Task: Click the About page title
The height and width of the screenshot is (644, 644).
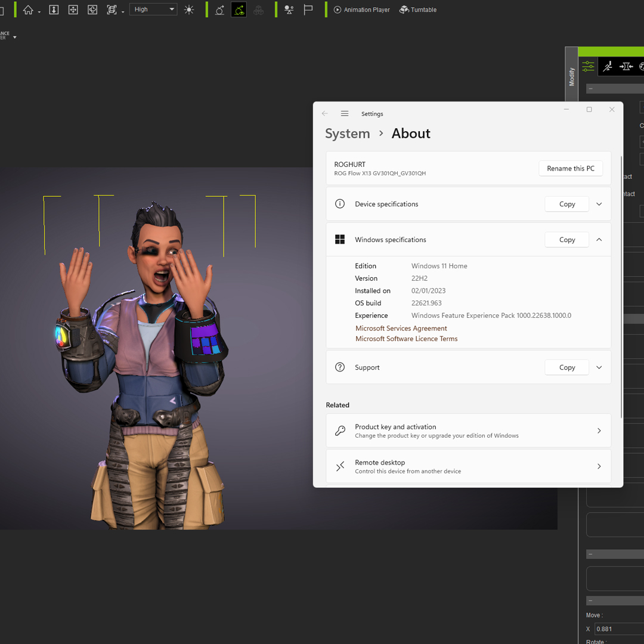Action: click(411, 134)
